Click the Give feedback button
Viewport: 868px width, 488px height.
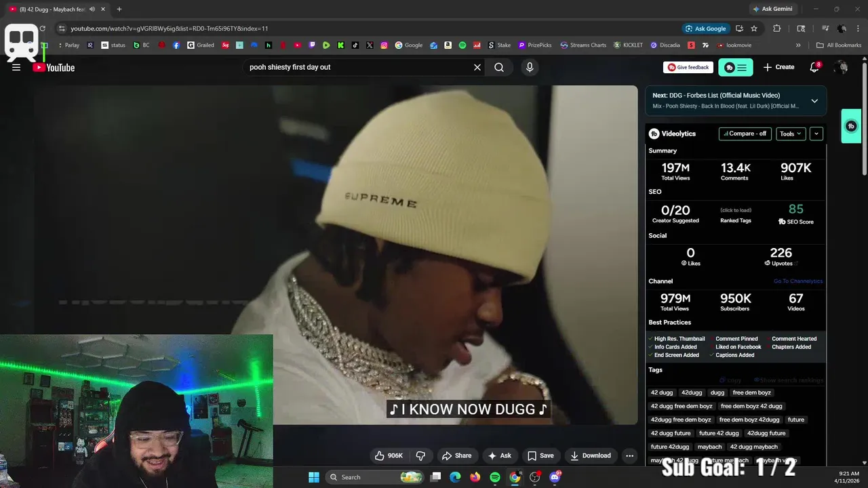[688, 67]
